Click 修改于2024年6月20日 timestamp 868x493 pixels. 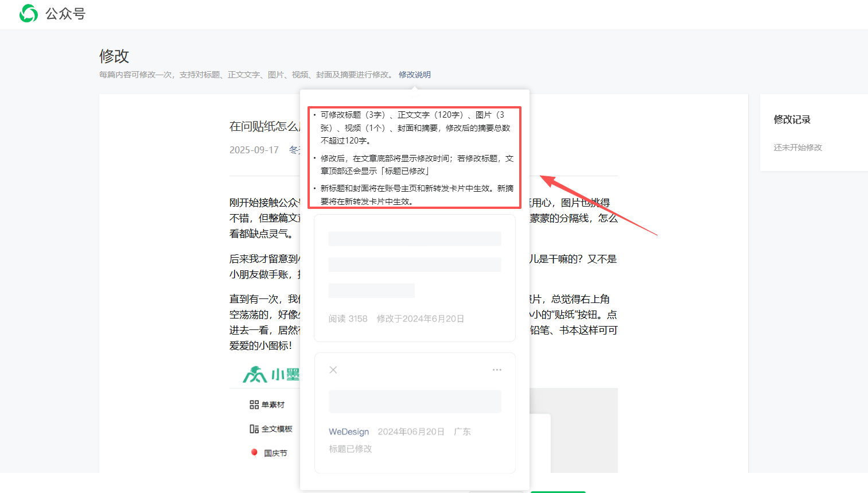[x=420, y=319]
